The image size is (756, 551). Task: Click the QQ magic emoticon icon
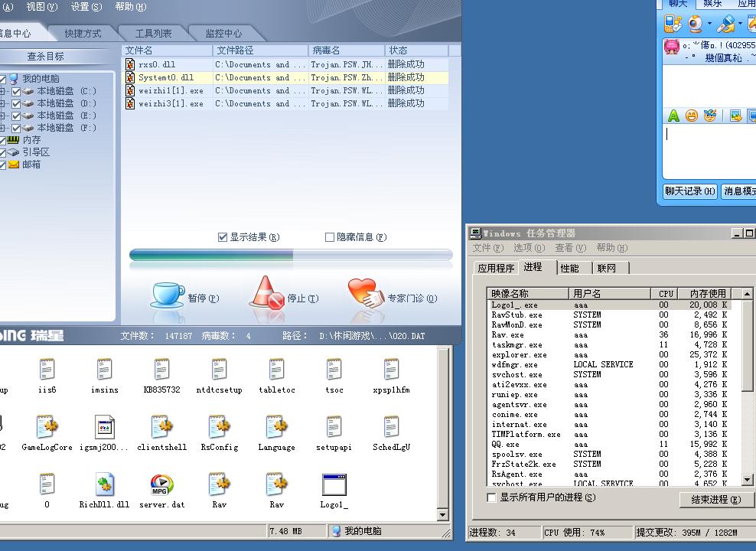point(710,116)
